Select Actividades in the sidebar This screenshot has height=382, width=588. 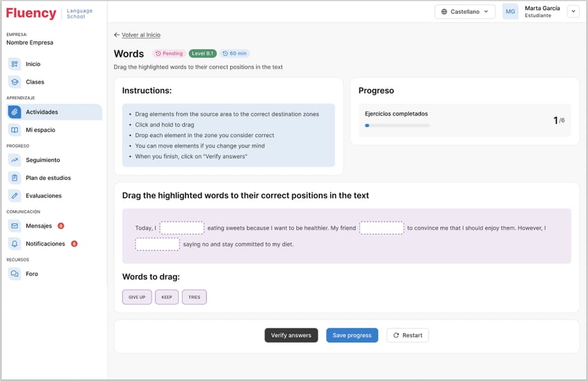click(54, 112)
